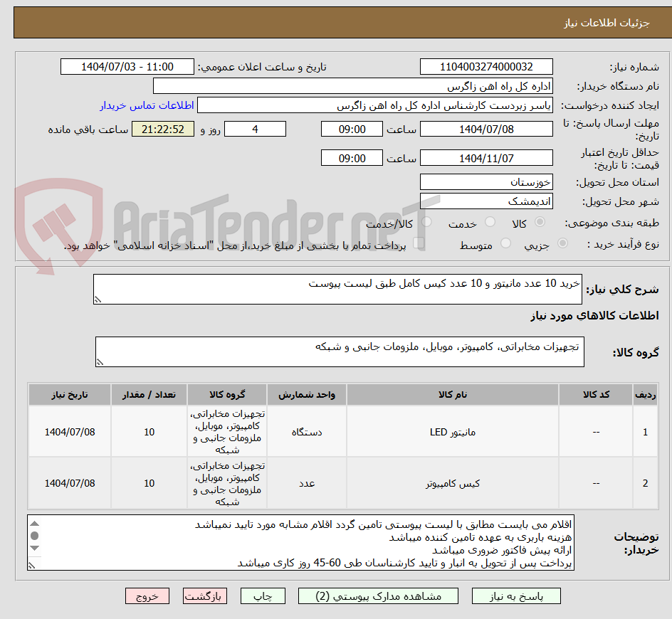Click the scrollbar thumb in توضیحات خریدار
The image size is (672, 619).
click(35, 536)
